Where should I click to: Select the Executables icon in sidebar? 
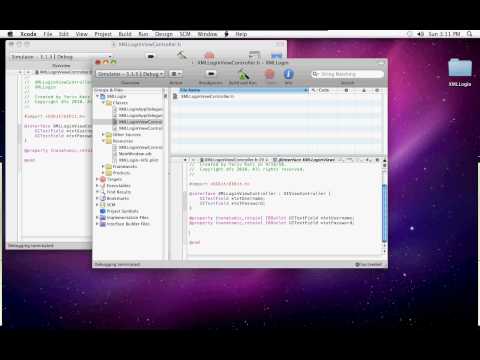click(103, 185)
